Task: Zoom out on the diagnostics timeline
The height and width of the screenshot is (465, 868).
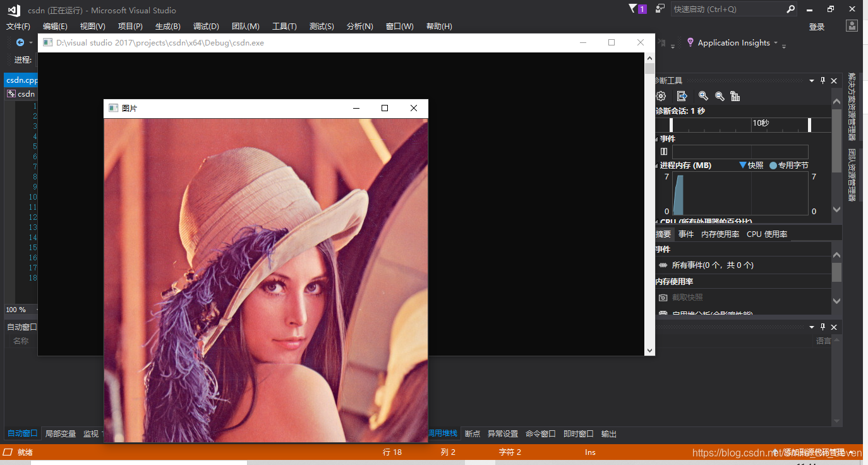Action: (720, 96)
